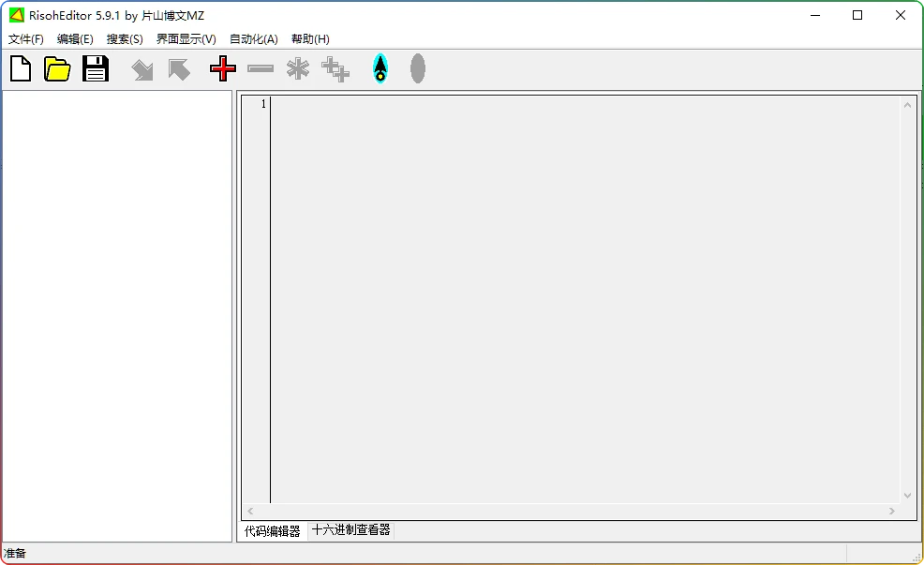Viewport: 924px width, 565px height.
Task: Open the 编辑(E) menu
Action: pyautogui.click(x=75, y=39)
